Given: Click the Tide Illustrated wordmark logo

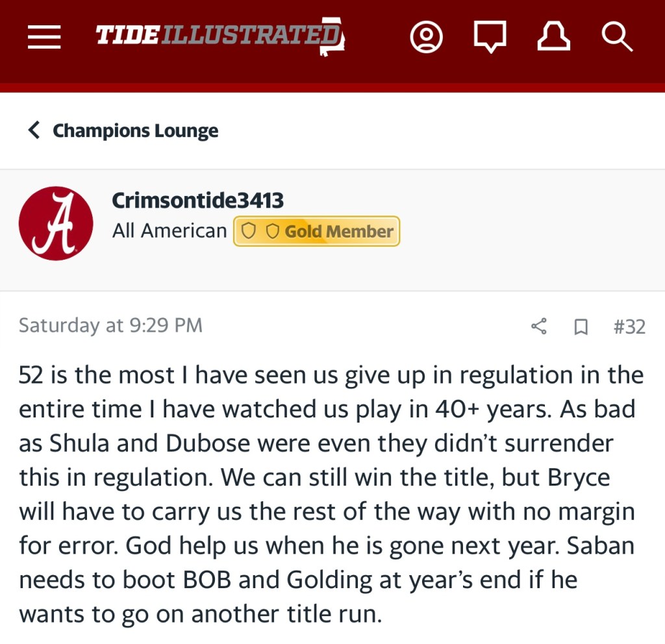Looking at the screenshot, I should pyautogui.click(x=218, y=36).
